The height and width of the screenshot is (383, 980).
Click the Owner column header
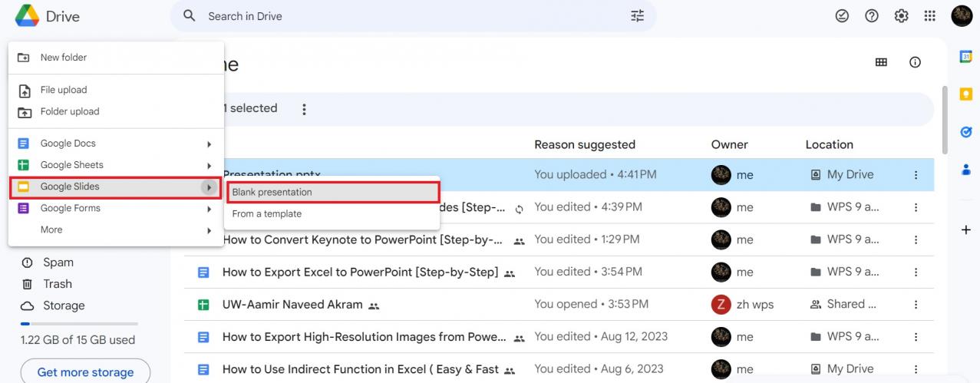pyautogui.click(x=730, y=144)
